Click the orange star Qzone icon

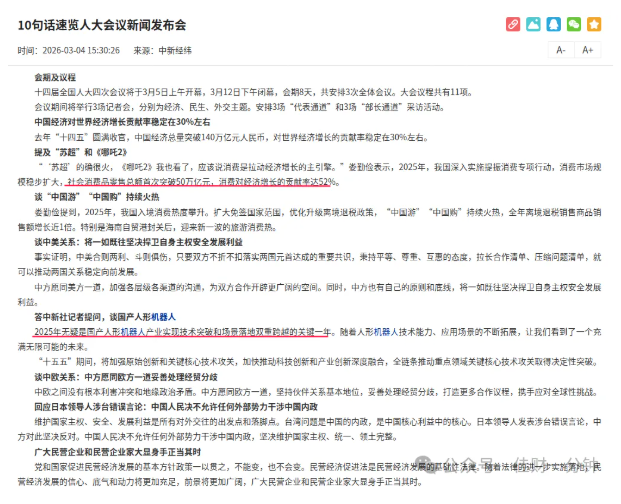pos(594,24)
